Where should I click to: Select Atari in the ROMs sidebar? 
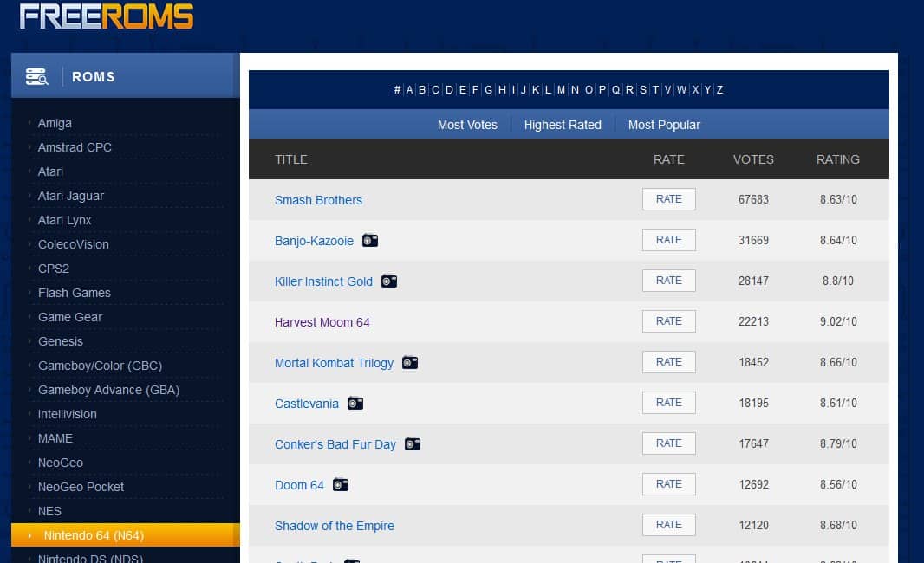click(50, 171)
